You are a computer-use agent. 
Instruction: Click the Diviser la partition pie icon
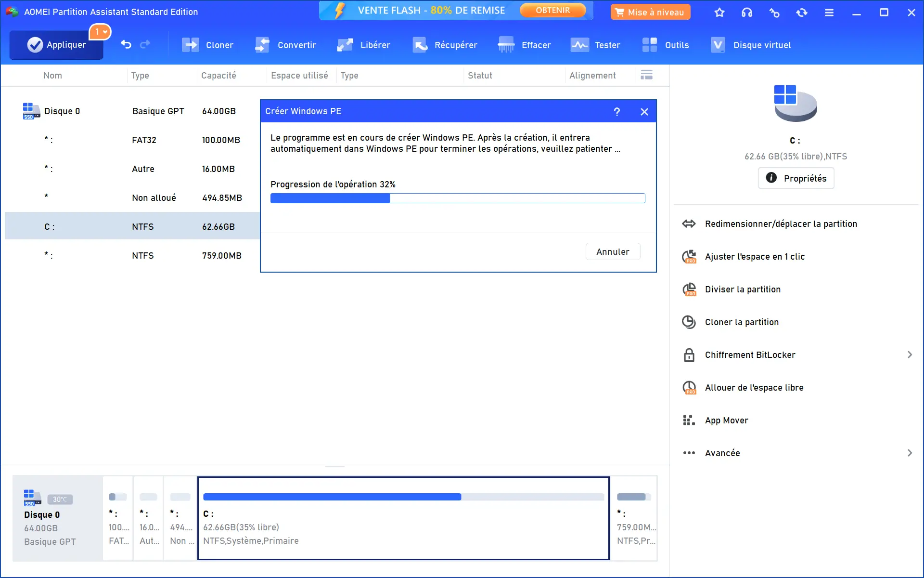point(689,289)
